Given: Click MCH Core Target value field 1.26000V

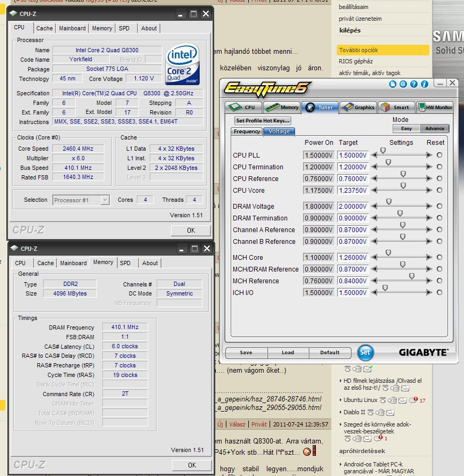Looking at the screenshot, I should (353, 257).
